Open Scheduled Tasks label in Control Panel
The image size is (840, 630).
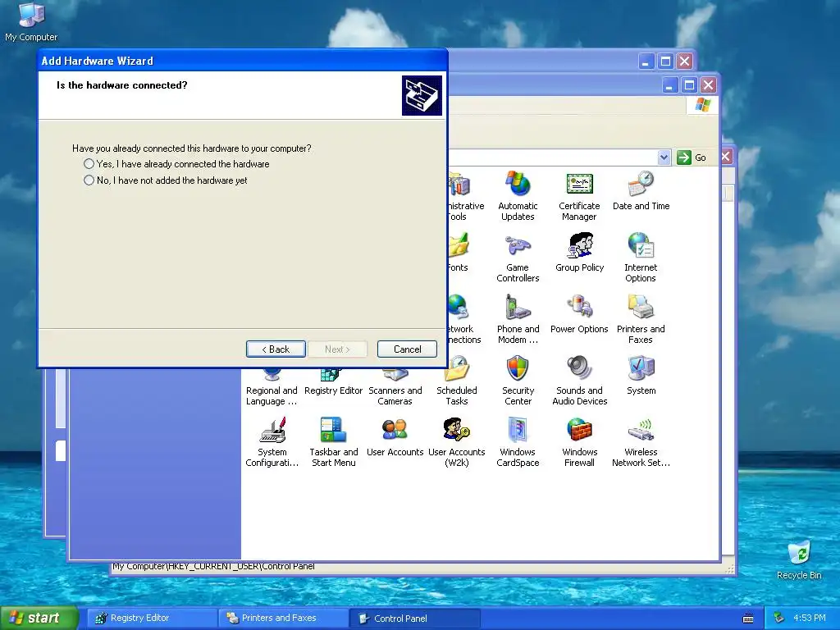(456, 396)
